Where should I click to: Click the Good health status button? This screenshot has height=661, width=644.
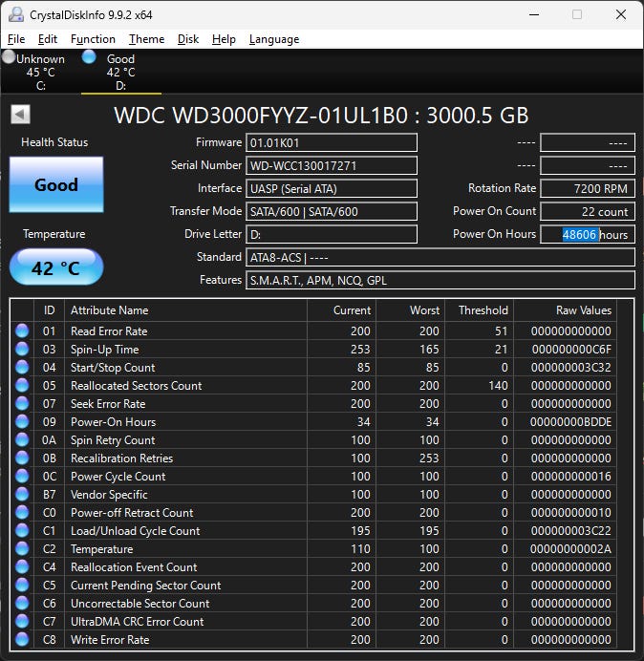pyautogui.click(x=56, y=184)
